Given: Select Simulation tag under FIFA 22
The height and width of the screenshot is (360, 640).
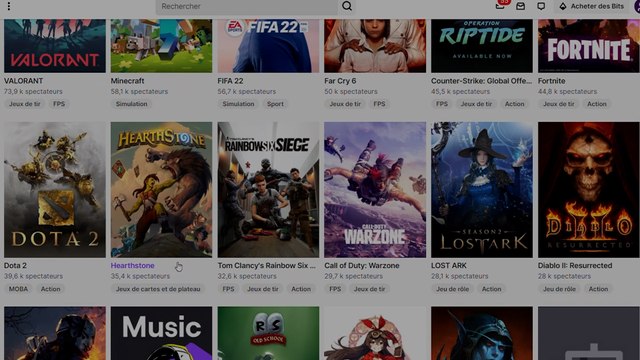Looking at the screenshot, I should [238, 104].
